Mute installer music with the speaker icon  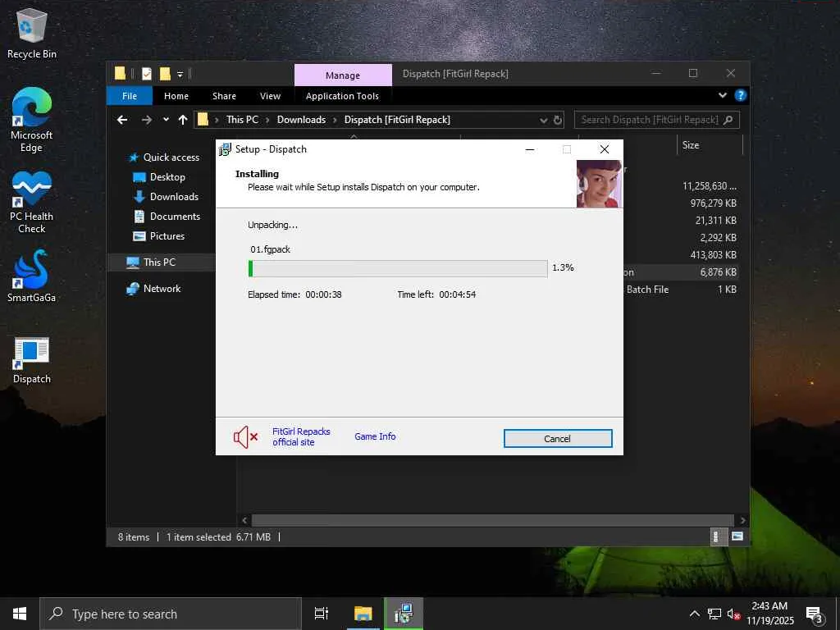click(x=246, y=437)
